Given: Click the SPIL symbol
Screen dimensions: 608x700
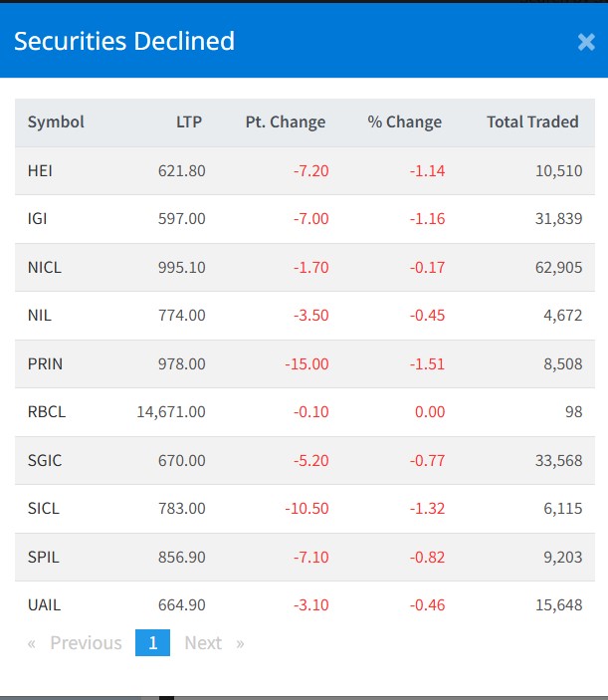Looking at the screenshot, I should pos(43,557).
